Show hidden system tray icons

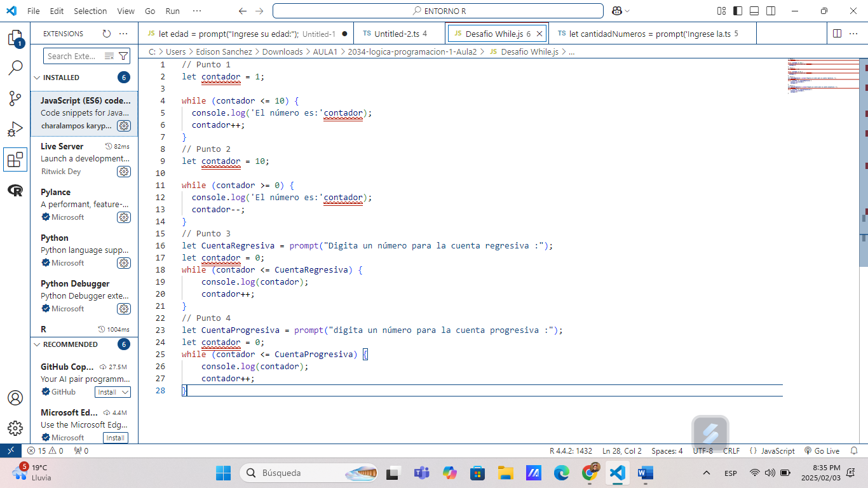[707, 473]
